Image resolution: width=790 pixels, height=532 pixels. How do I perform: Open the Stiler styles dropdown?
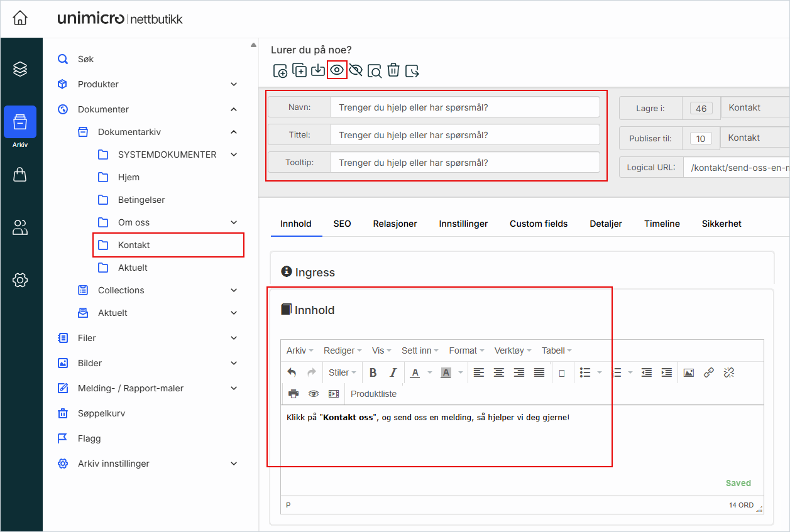(x=343, y=372)
